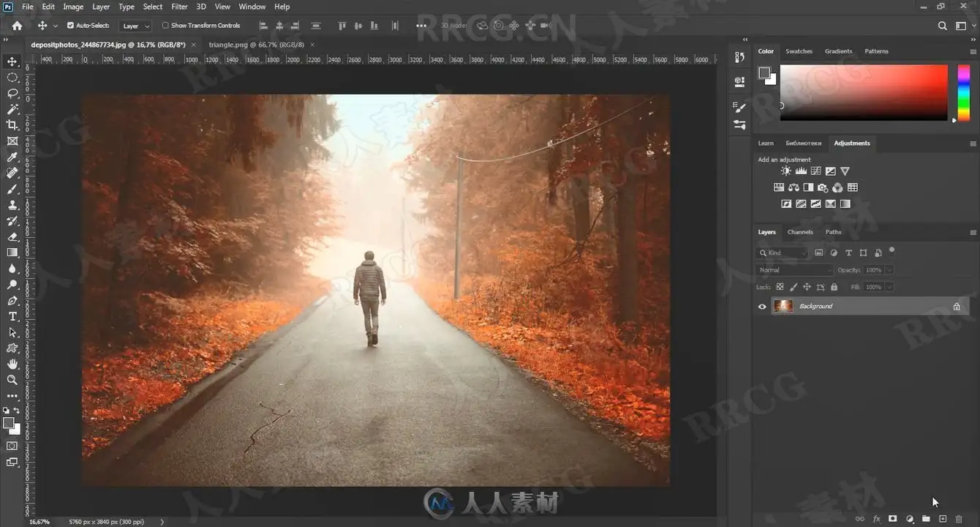The image size is (980, 527).
Task: Select the Blur tool
Action: click(12, 269)
